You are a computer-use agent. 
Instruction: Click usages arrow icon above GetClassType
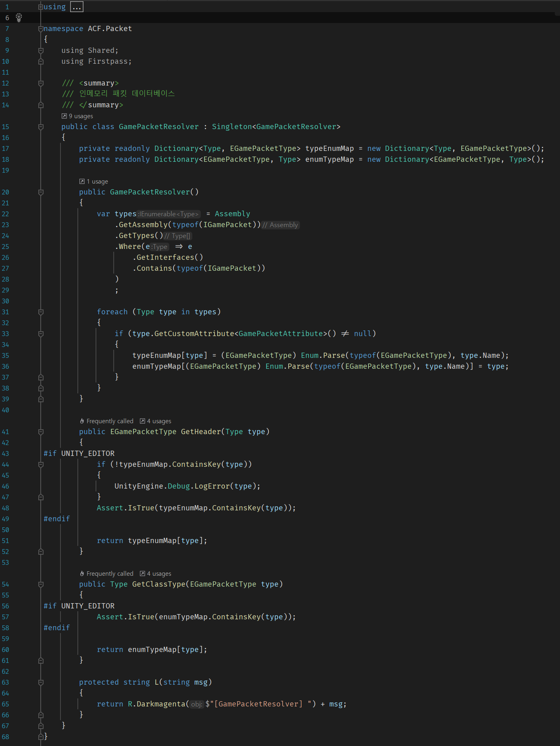(142, 573)
